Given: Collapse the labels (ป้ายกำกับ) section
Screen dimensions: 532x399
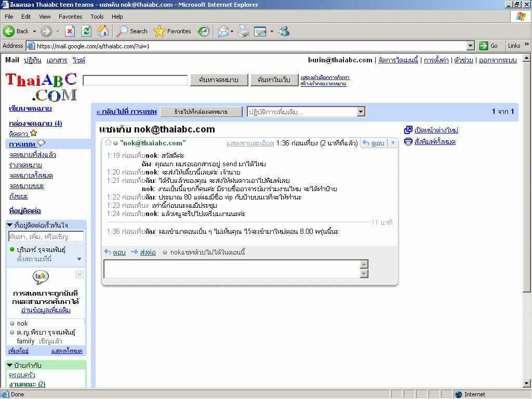Looking at the screenshot, I should click(x=9, y=365).
